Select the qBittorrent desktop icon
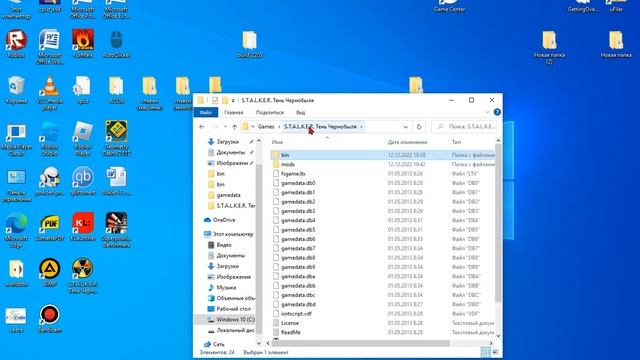 (83, 182)
